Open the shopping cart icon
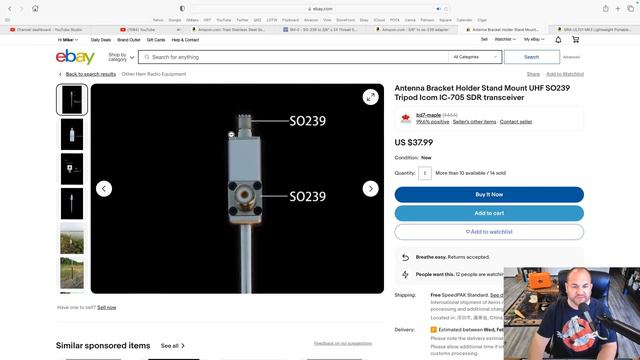This screenshot has width=640, height=360. pyautogui.click(x=576, y=40)
